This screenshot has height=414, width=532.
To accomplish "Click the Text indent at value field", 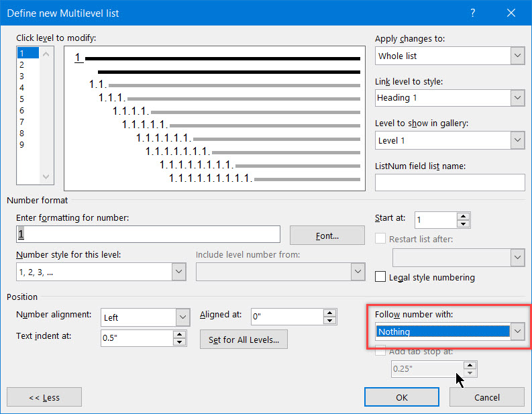I will 137,338.
